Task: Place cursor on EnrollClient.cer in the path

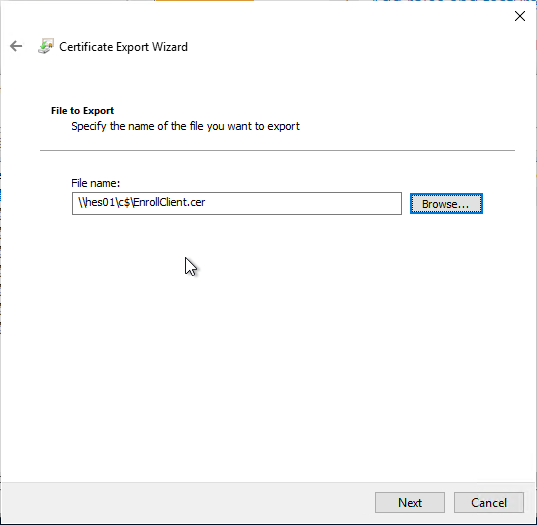Action: (x=169, y=202)
